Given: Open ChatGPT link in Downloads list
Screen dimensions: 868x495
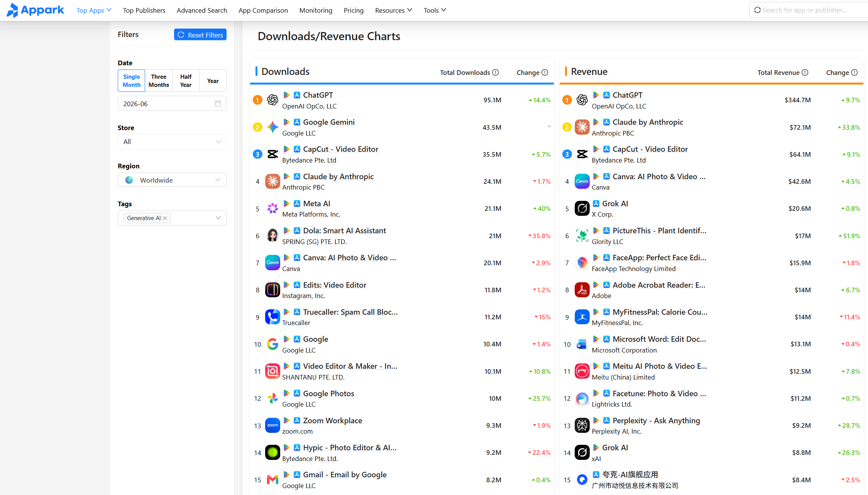Looking at the screenshot, I should [318, 95].
